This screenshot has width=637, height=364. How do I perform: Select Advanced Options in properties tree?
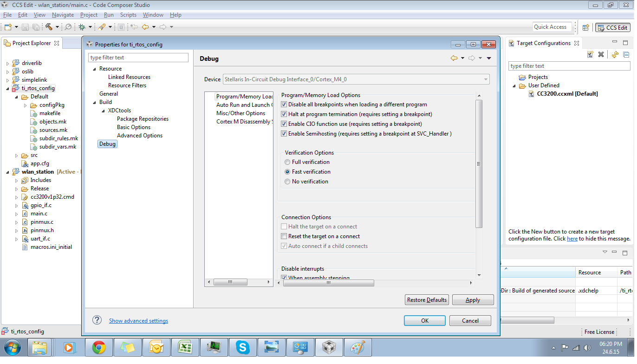(140, 136)
